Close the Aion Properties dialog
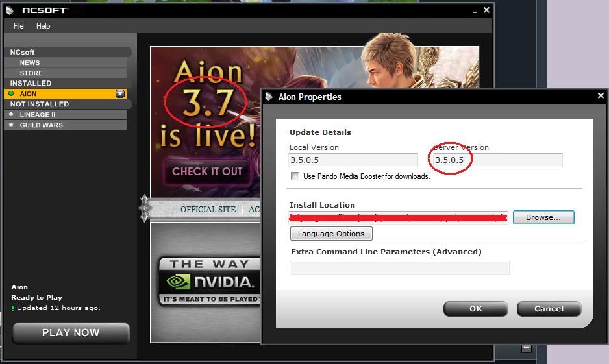This screenshot has height=364, width=609. [x=601, y=95]
